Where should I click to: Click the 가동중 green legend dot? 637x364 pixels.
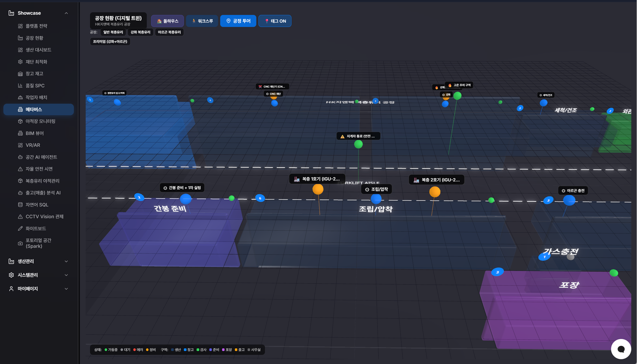106,350
